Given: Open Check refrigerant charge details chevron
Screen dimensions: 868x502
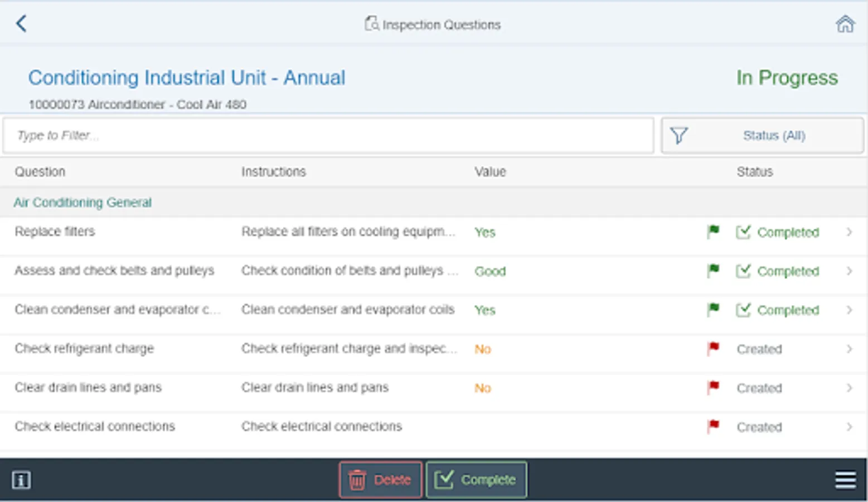Looking at the screenshot, I should pos(849,349).
